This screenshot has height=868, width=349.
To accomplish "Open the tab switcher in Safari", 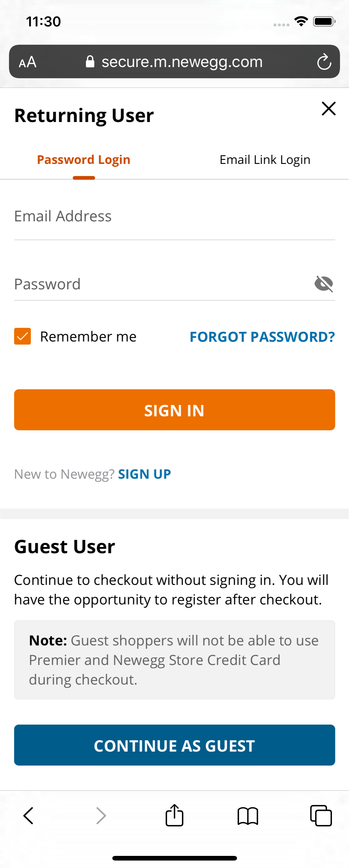I will (320, 816).
